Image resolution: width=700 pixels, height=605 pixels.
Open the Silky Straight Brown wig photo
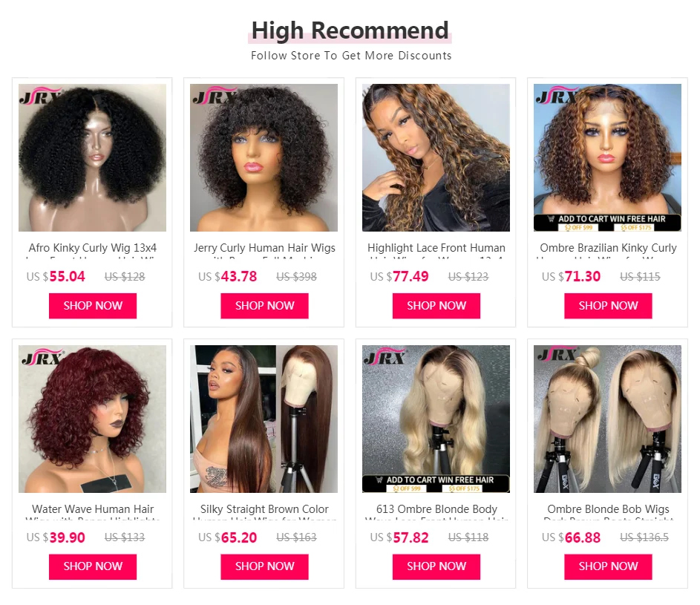[x=264, y=419]
